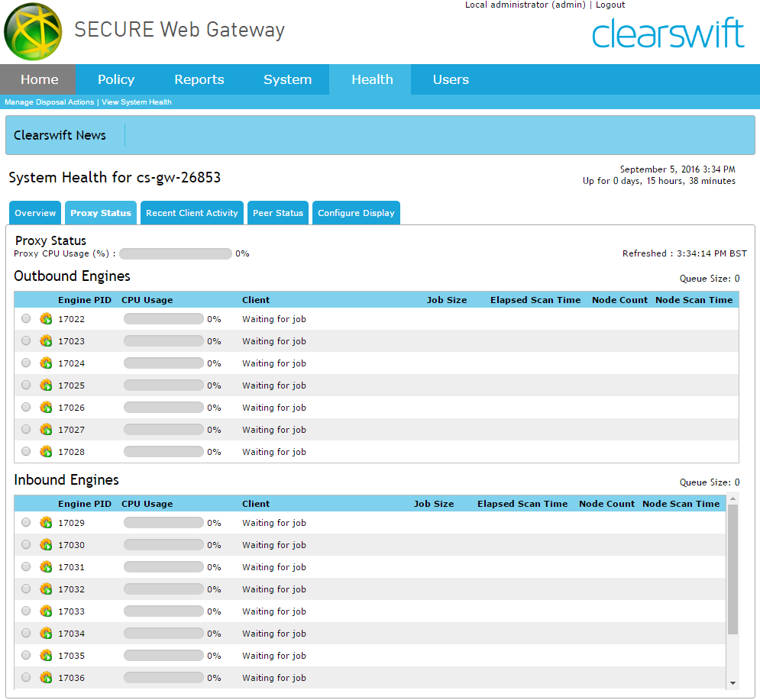760x700 pixels.
Task: Click the engine icon for PID 17029
Action: [46, 523]
